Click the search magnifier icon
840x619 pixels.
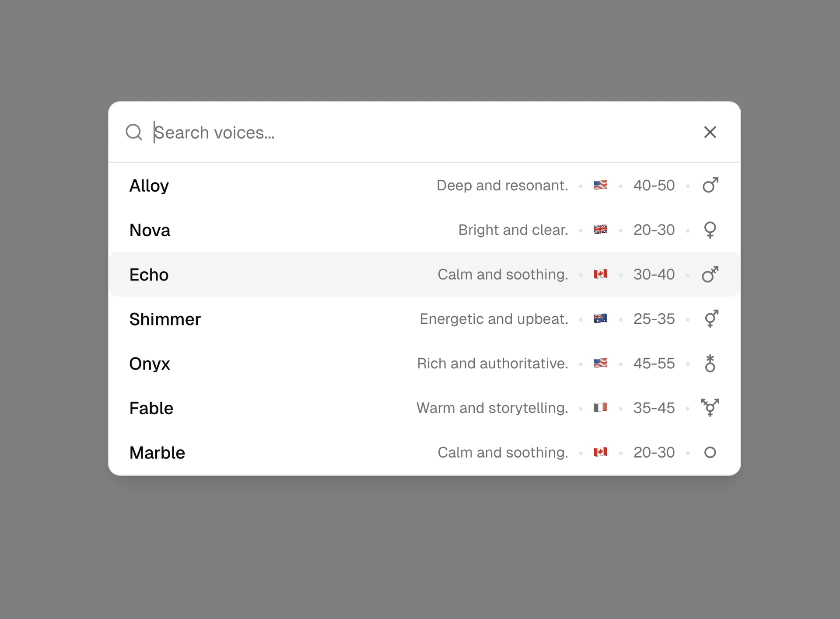pyautogui.click(x=134, y=132)
